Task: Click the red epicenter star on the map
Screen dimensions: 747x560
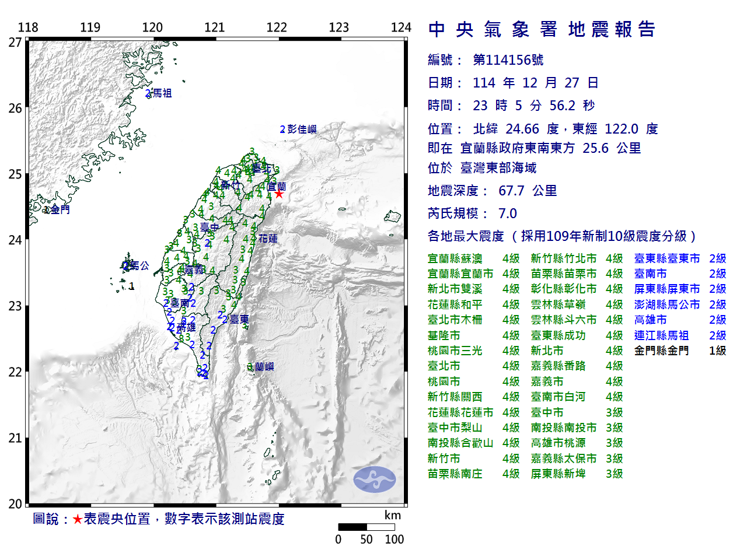Action: [279, 194]
